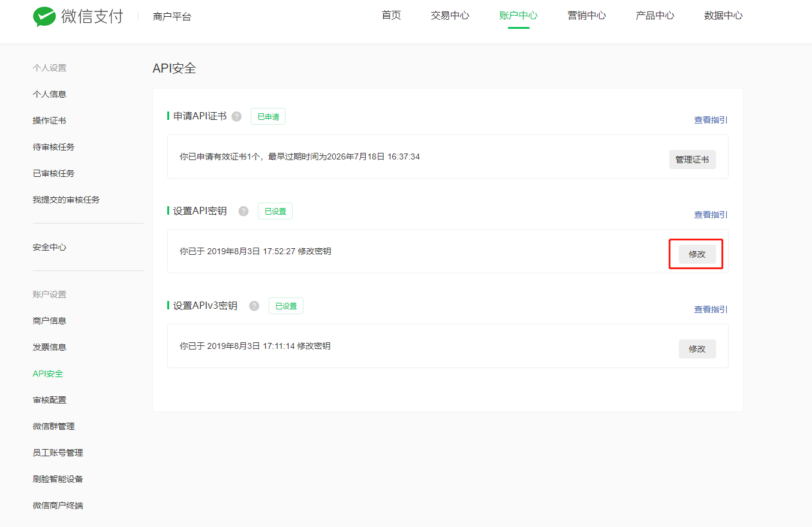Click text 2019年8月3日 17:11:14 修改密钥
The image size is (812, 527).
click(269, 346)
